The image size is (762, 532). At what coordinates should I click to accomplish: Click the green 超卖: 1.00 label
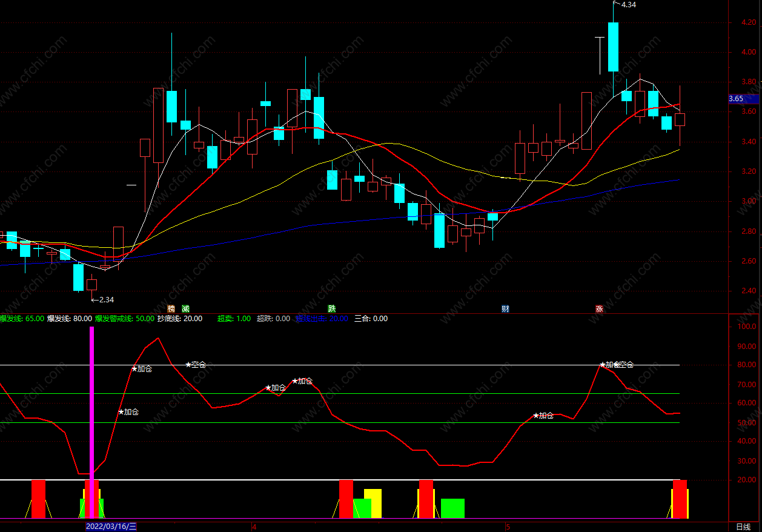point(234,319)
